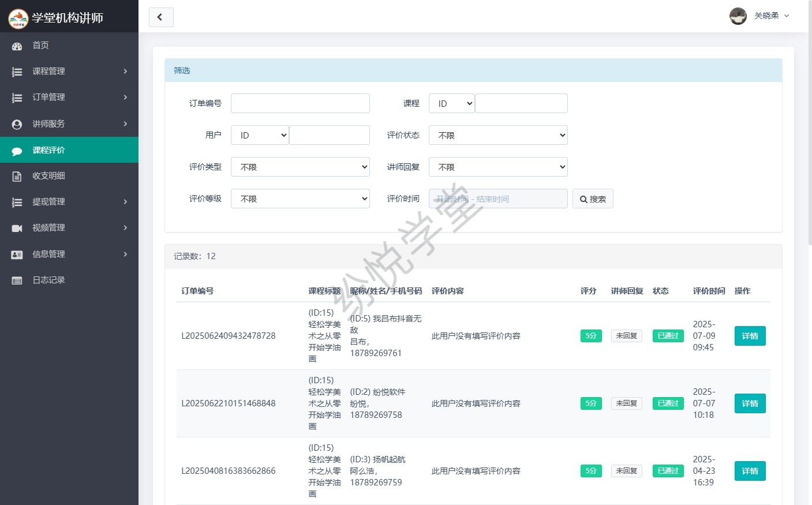This screenshot has width=812, height=505.
Task: Click the speech bubble icon for 课程评价
Action: coord(17,151)
